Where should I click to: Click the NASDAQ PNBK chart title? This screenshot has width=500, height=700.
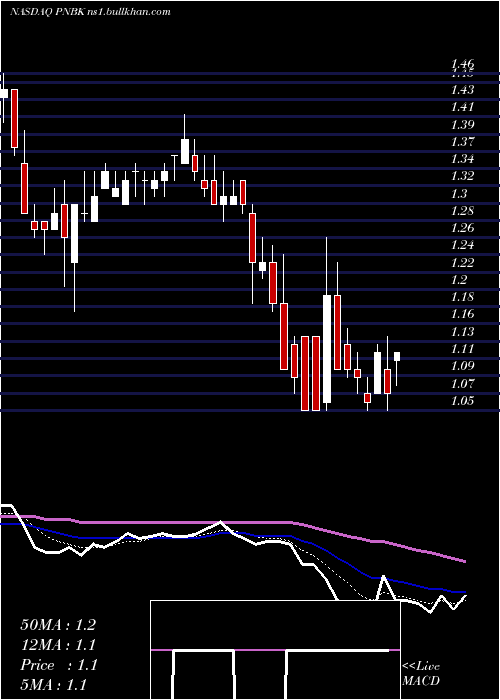(x=90, y=12)
